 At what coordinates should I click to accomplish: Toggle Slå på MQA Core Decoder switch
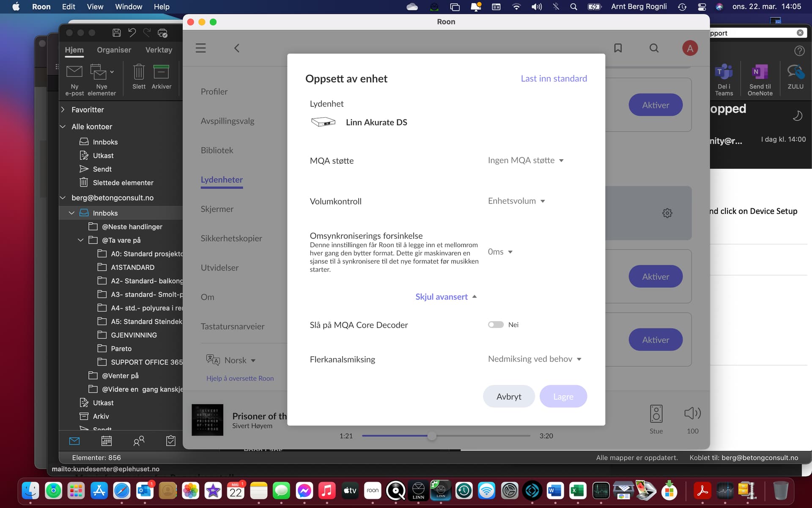[x=496, y=325]
